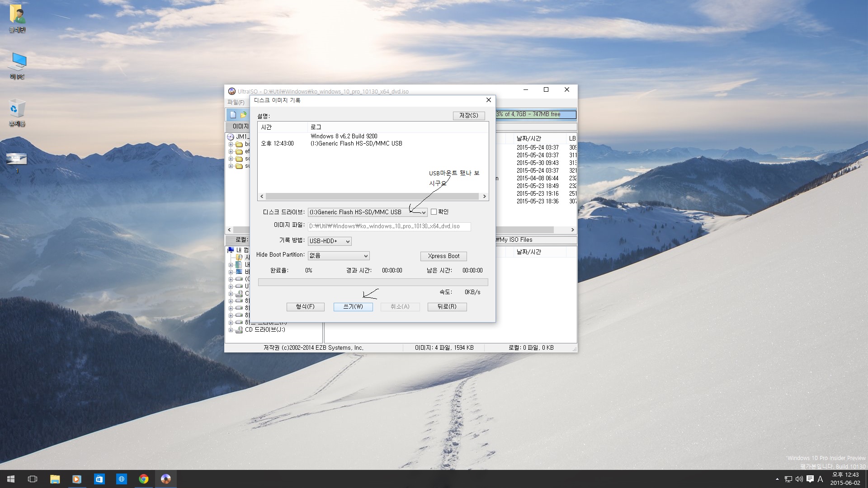Select row dated 2015-05-23 19:16

pyautogui.click(x=537, y=194)
